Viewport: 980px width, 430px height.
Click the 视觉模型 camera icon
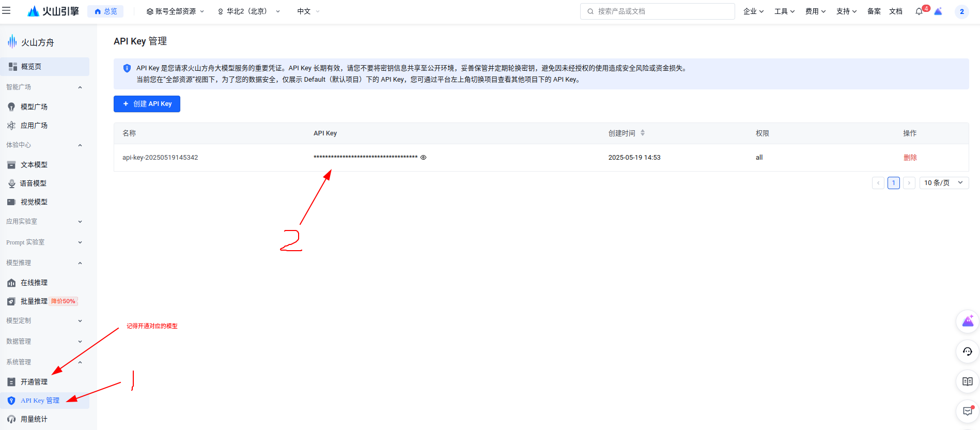(x=11, y=202)
